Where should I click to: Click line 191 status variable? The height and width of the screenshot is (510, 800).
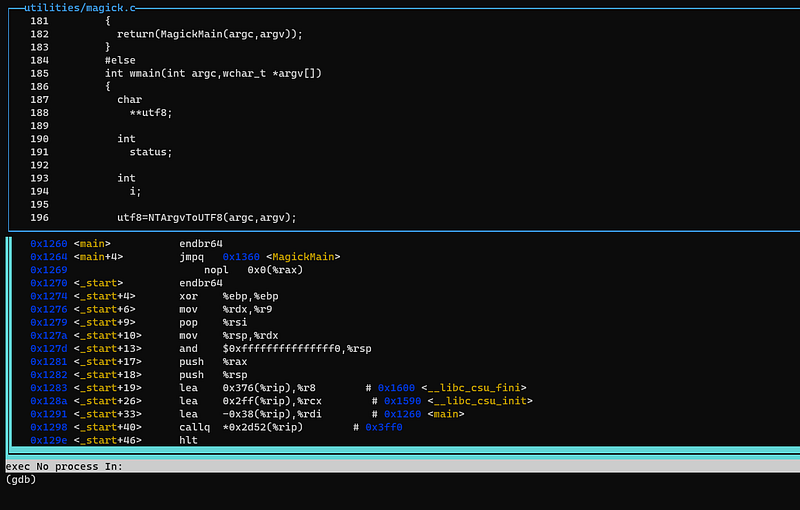pos(151,152)
